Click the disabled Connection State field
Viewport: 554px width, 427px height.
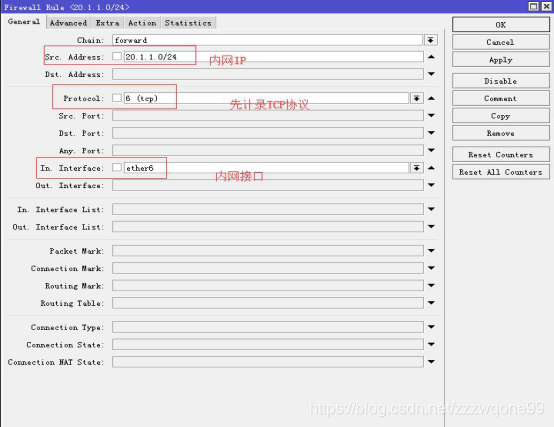268,344
